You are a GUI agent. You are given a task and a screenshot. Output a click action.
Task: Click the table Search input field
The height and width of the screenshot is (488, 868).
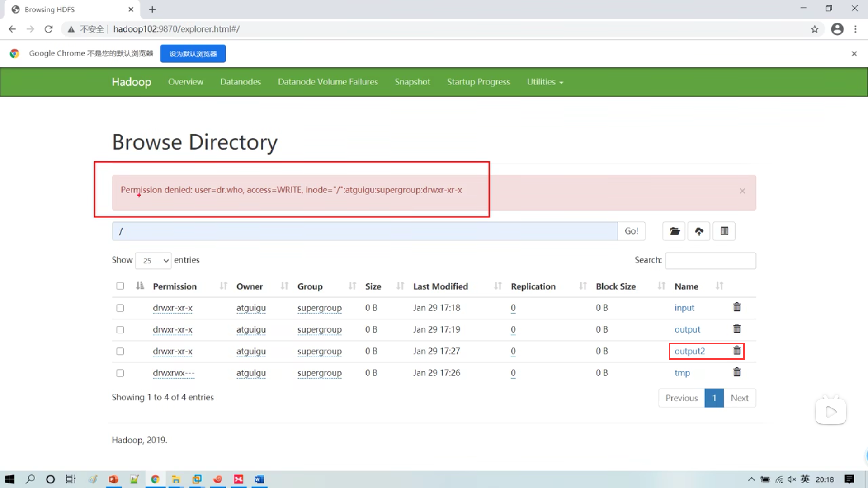[710, 261]
